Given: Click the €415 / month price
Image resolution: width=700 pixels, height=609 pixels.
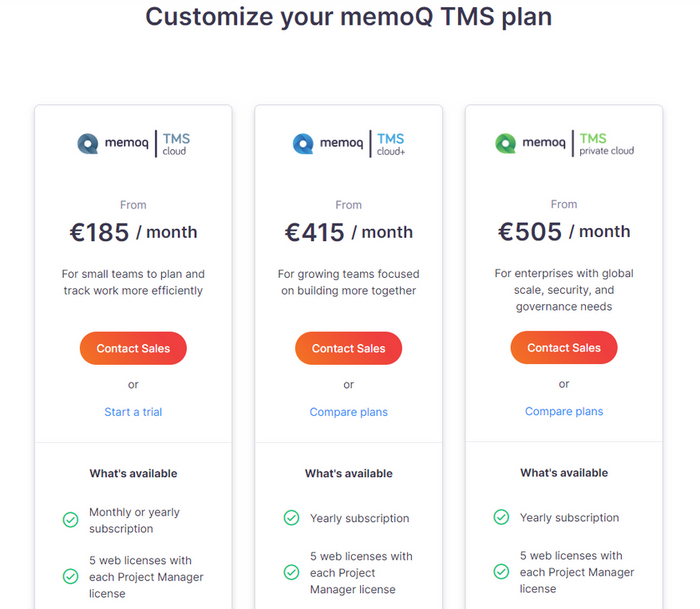Looking at the screenshot, I should click(348, 233).
